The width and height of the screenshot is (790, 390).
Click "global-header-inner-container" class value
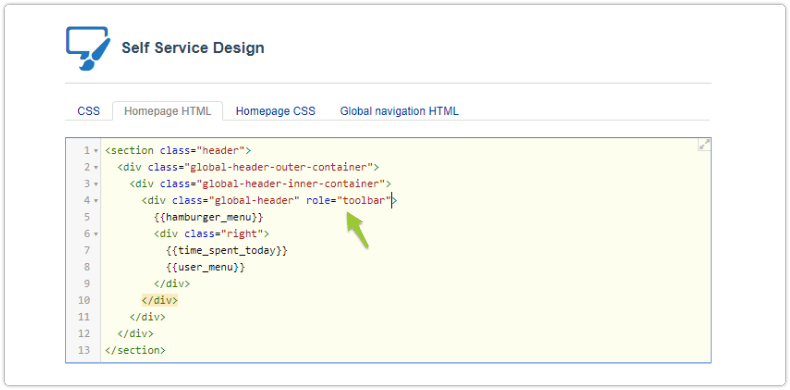click(x=291, y=184)
